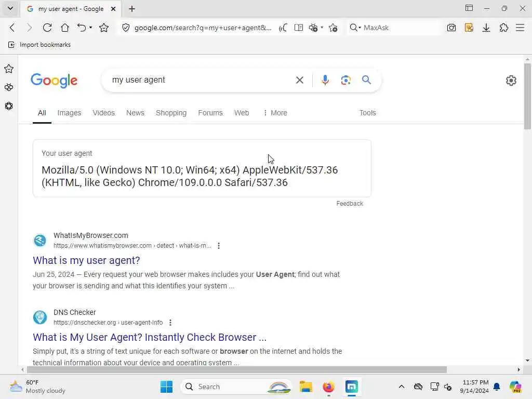
Task: Click the Chrome/109.0.0.0 user agent text
Action: (179, 182)
